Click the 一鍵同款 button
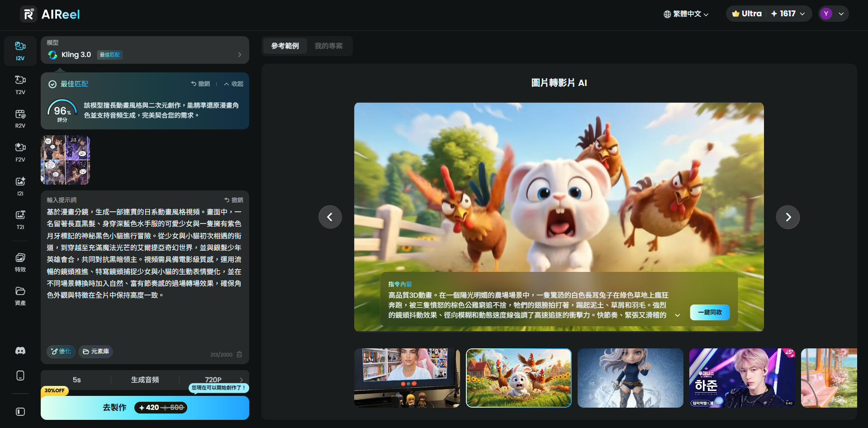This screenshot has height=428, width=868. (x=710, y=312)
